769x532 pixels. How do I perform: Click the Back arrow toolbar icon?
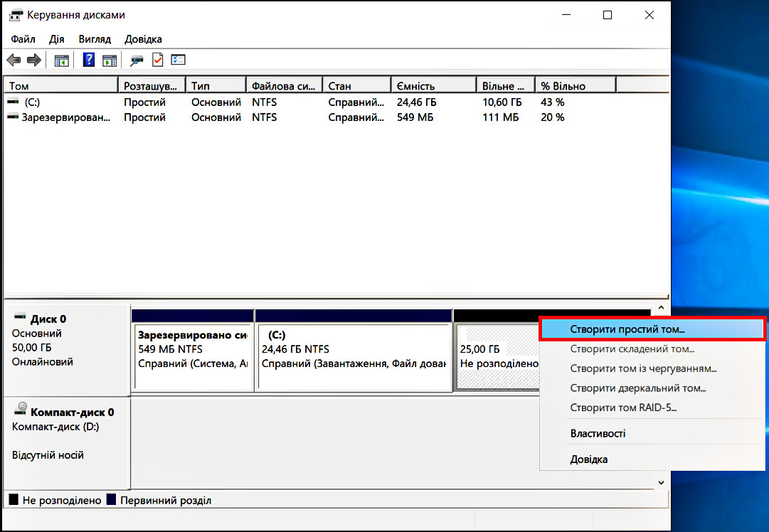click(14, 60)
